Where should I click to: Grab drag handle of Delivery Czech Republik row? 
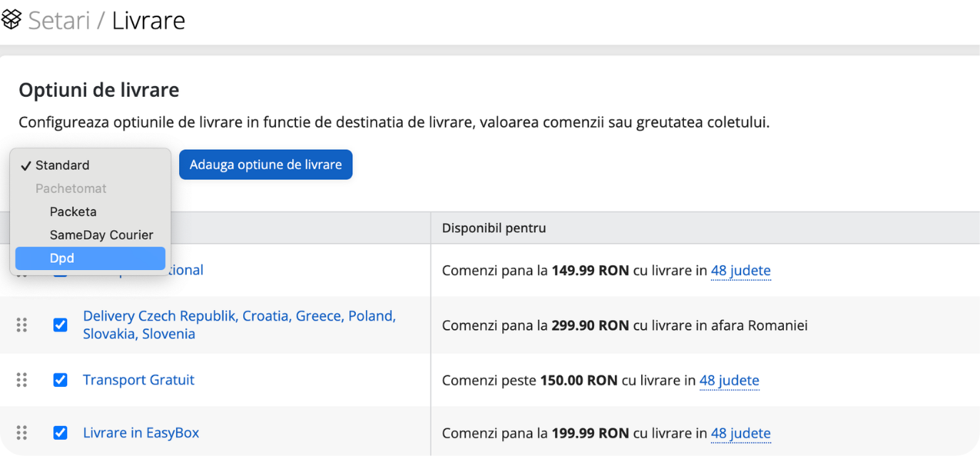[x=21, y=325]
